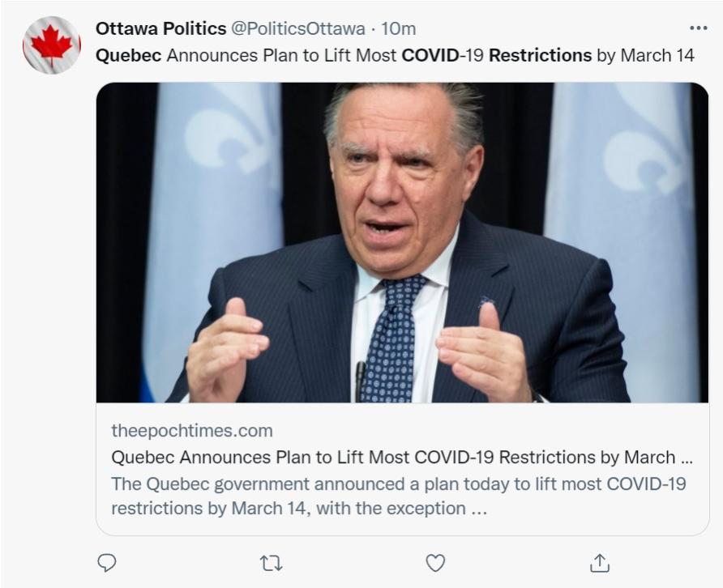
Task: Click the man's dotted tie in photo
Action: 395,340
